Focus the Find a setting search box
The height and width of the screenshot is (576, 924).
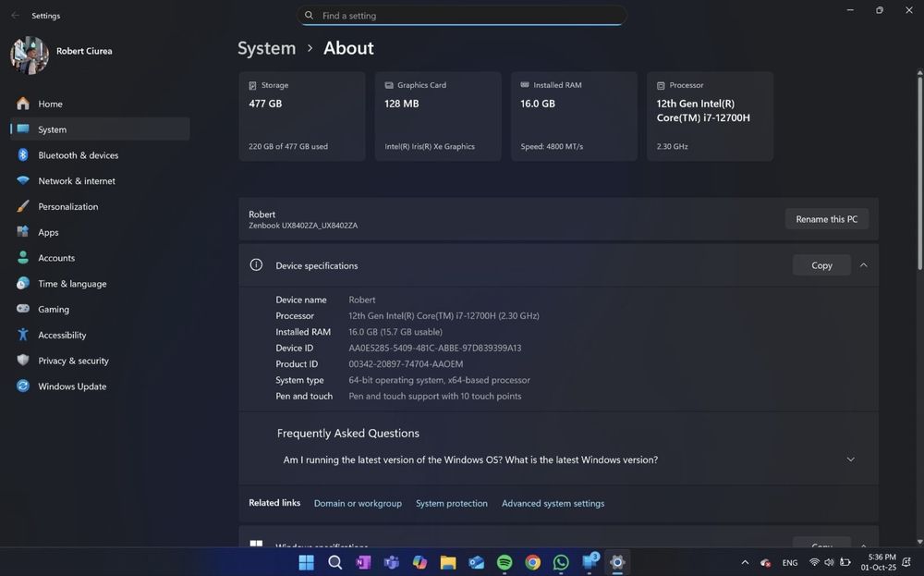(461, 16)
